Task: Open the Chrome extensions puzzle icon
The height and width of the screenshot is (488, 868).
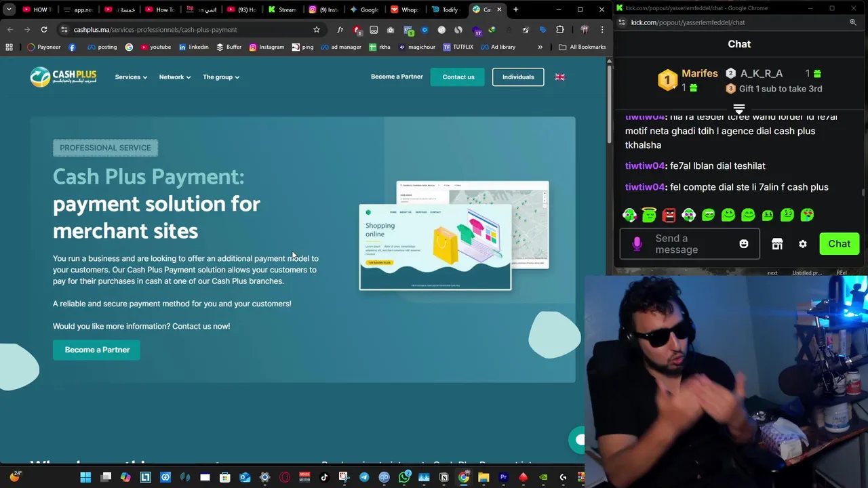Action: [559, 30]
